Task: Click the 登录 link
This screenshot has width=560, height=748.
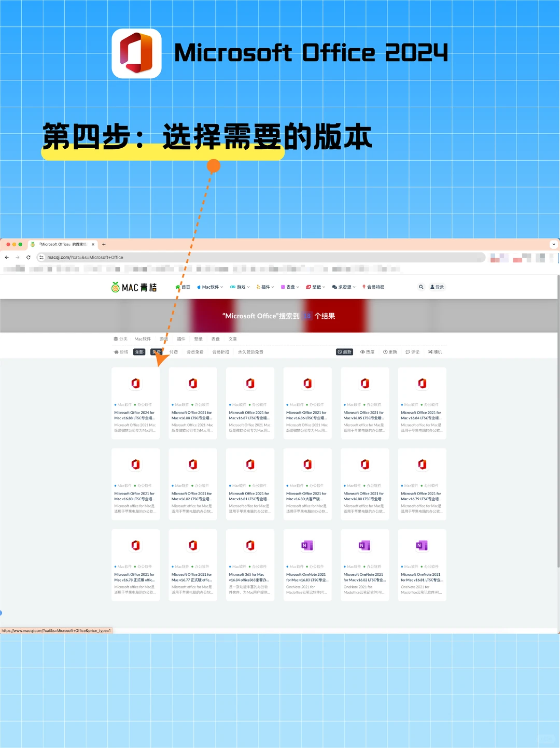Action: tap(437, 287)
